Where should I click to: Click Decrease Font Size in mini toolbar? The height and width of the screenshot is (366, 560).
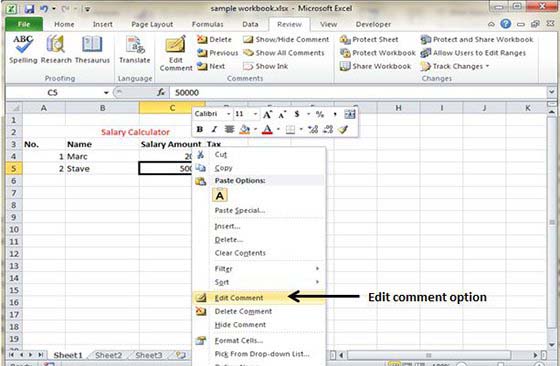(282, 114)
